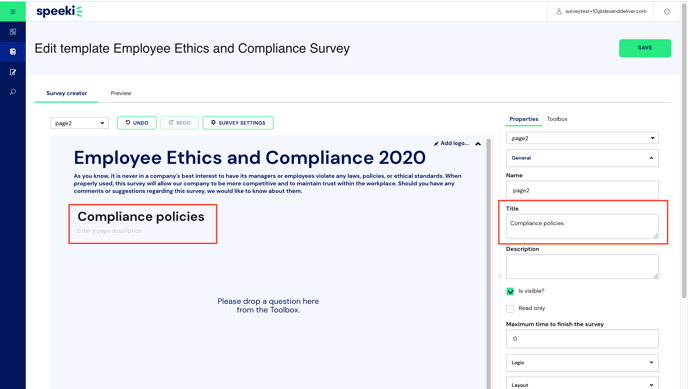The height and width of the screenshot is (389, 688).
Task: Switch to the Preview tab
Action: (121, 93)
